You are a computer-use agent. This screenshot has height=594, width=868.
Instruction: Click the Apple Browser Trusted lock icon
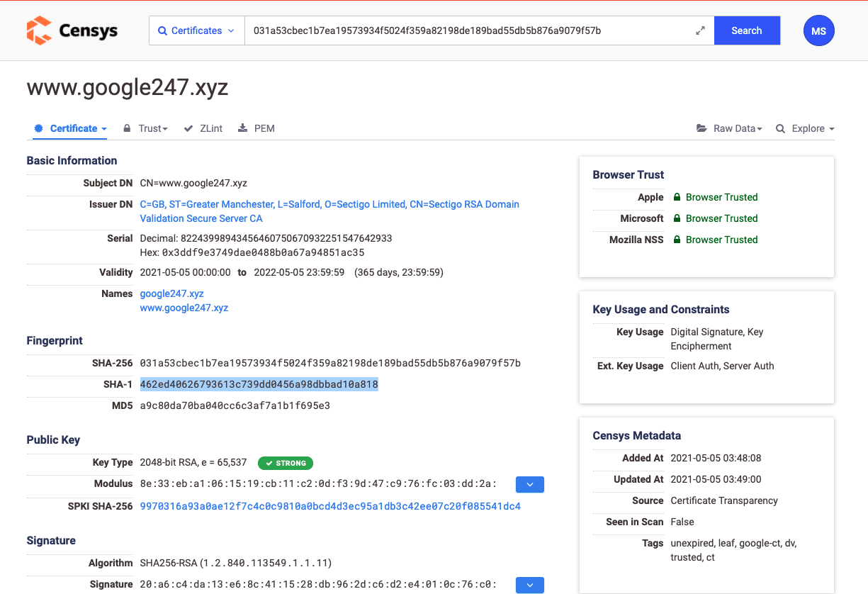tap(677, 197)
